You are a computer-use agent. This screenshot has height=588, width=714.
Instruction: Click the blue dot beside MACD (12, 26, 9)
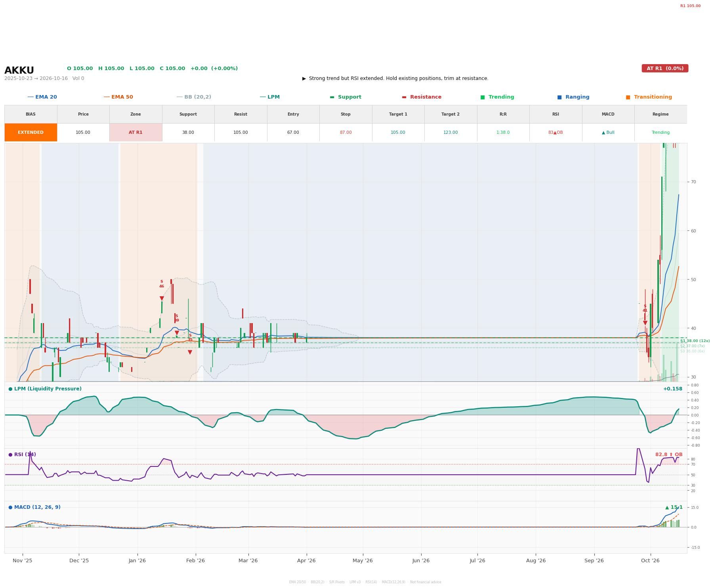pyautogui.click(x=10, y=507)
